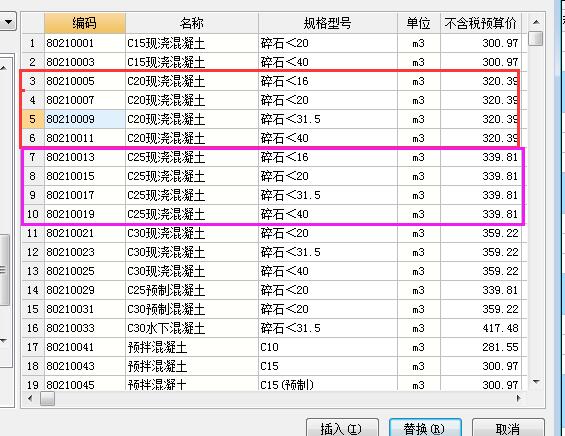Viewport: 565px width, 436px height.
Task: Click the 插入(I) insert button
Action: click(342, 428)
